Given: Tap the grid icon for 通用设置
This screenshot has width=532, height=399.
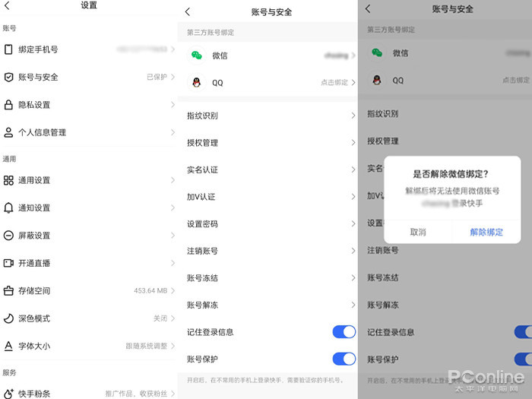Looking at the screenshot, I should (8, 180).
